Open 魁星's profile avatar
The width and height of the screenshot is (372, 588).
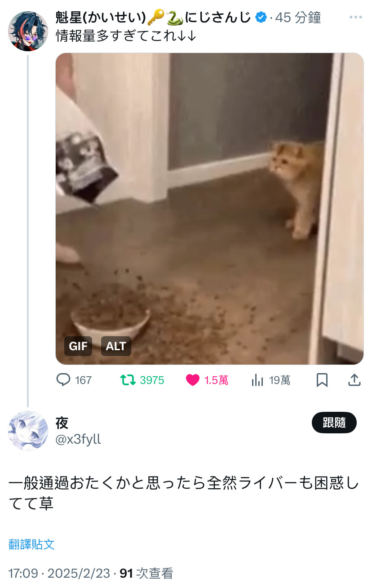coord(28,31)
